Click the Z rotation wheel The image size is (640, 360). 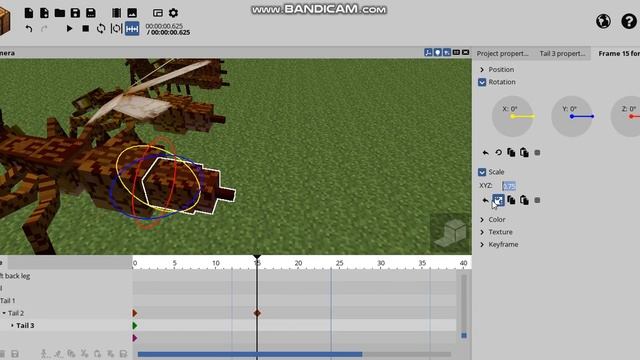coord(626,116)
